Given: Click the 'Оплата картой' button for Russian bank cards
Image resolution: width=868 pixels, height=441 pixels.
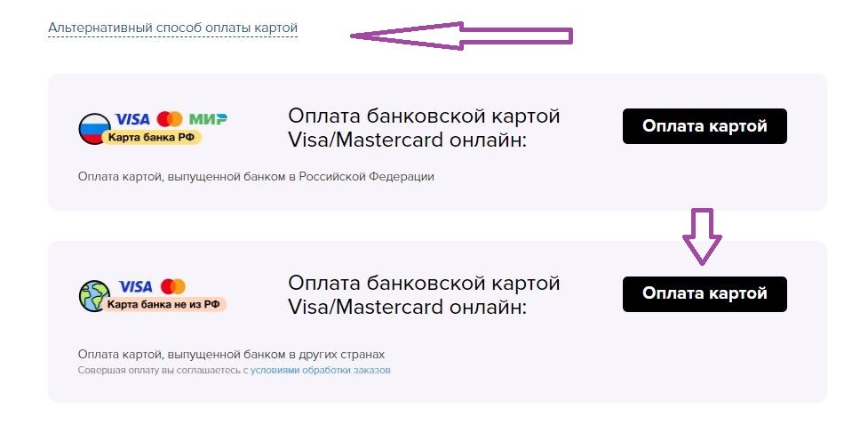Looking at the screenshot, I should tap(705, 126).
